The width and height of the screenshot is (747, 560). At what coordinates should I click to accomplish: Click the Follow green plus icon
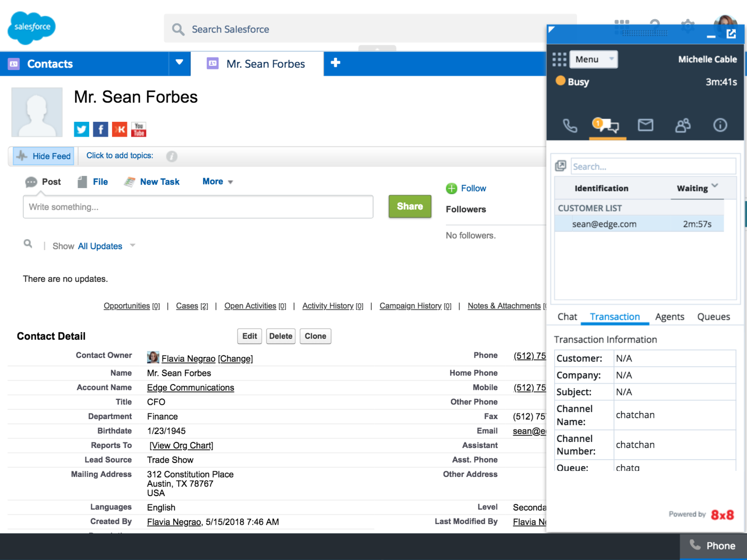[451, 188]
